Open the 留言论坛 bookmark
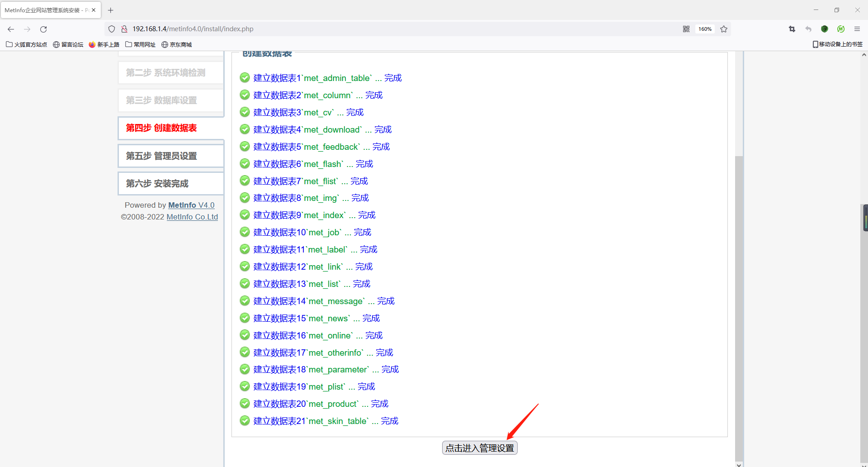This screenshot has height=467, width=868. tap(68, 44)
